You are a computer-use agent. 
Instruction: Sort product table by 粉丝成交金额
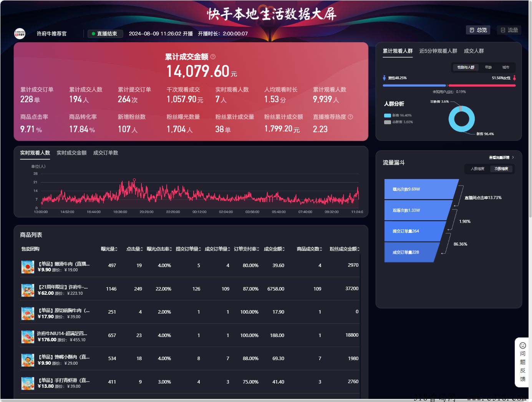coord(345,249)
